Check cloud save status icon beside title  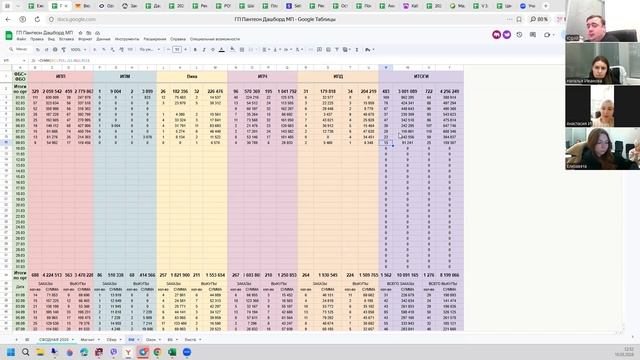click(x=98, y=33)
